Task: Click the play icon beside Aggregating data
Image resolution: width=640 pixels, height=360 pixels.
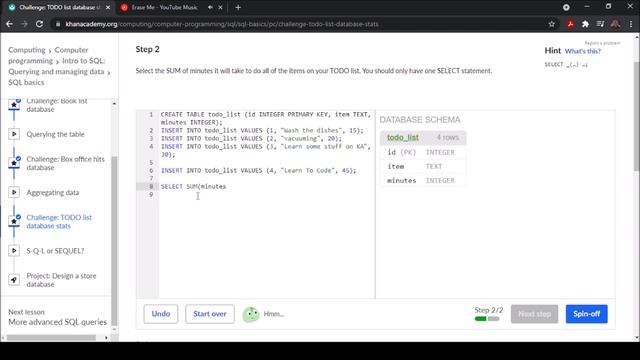Action: click(14, 192)
